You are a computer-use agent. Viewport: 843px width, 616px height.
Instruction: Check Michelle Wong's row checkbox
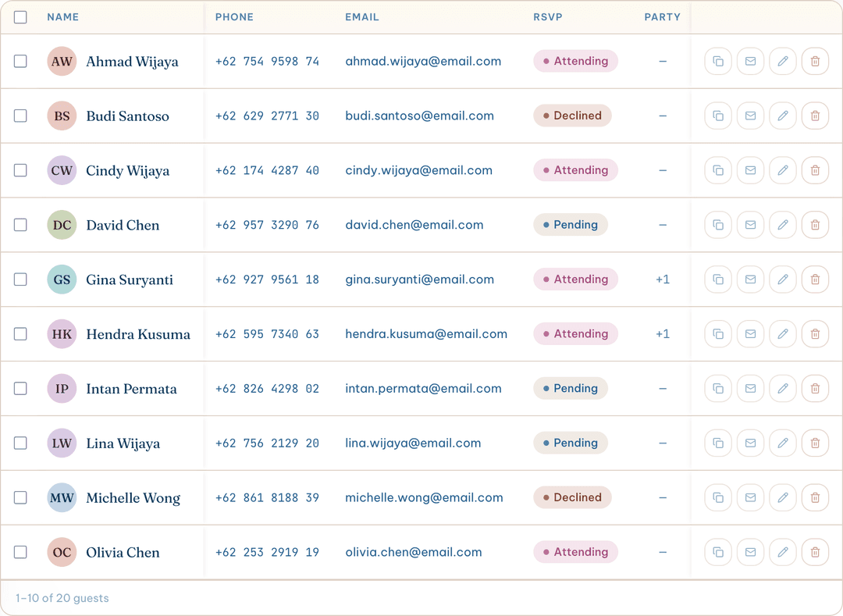[20, 498]
